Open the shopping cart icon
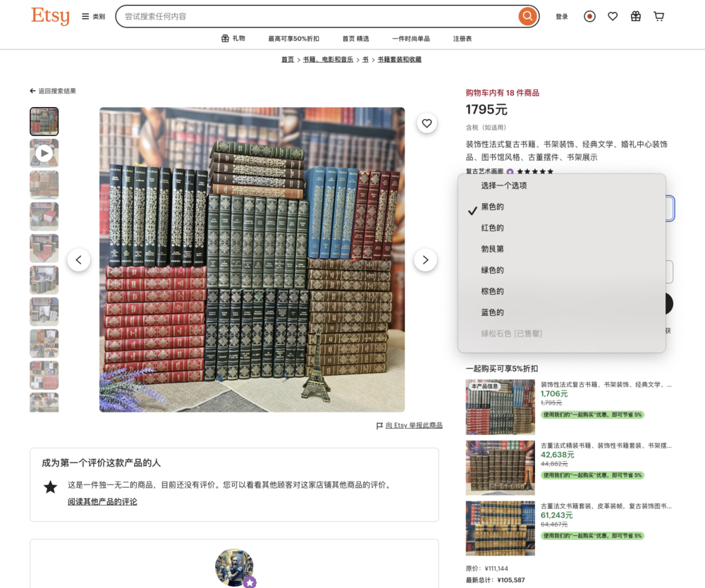Screen dimensions: 705x588 pos(658,16)
